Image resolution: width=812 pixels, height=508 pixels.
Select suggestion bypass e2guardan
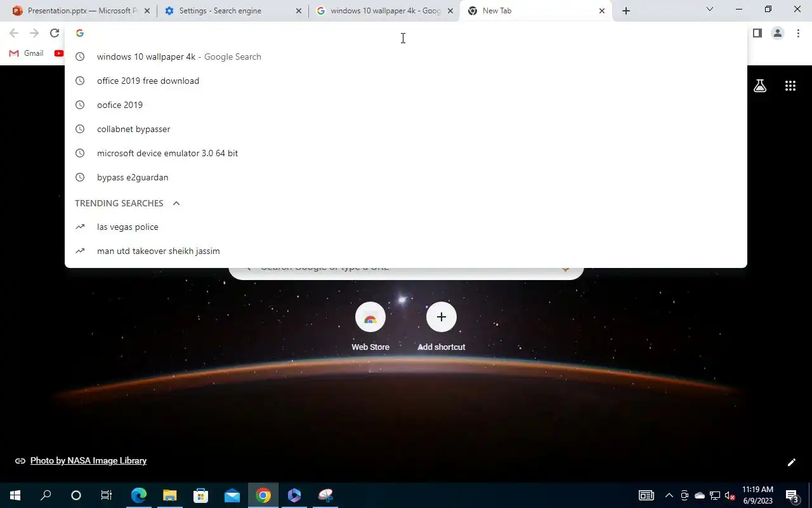(x=406, y=177)
